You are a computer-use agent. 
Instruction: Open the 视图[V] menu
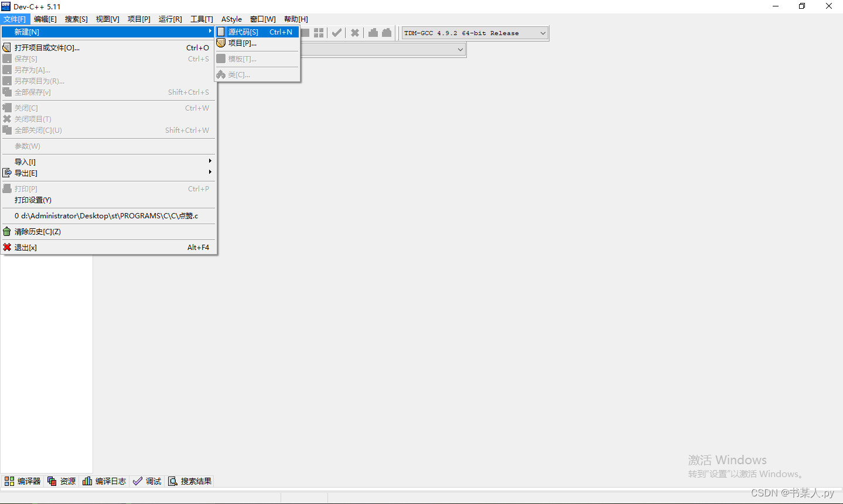(x=108, y=19)
